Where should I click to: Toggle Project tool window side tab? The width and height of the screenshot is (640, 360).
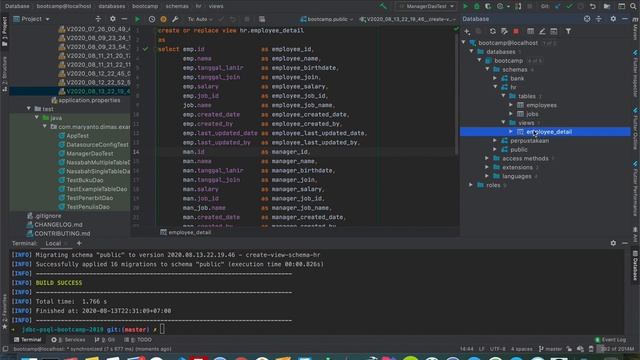(x=4, y=32)
